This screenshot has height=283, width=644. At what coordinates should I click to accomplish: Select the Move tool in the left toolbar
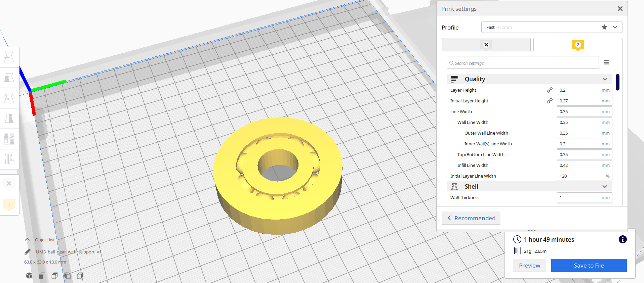(9, 57)
